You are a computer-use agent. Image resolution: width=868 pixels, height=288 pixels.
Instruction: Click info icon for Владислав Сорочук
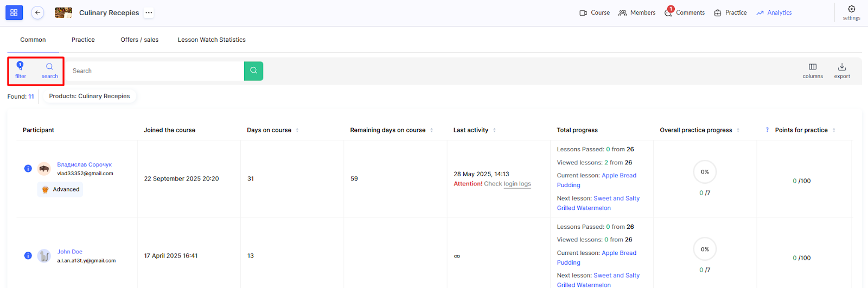tap(28, 169)
